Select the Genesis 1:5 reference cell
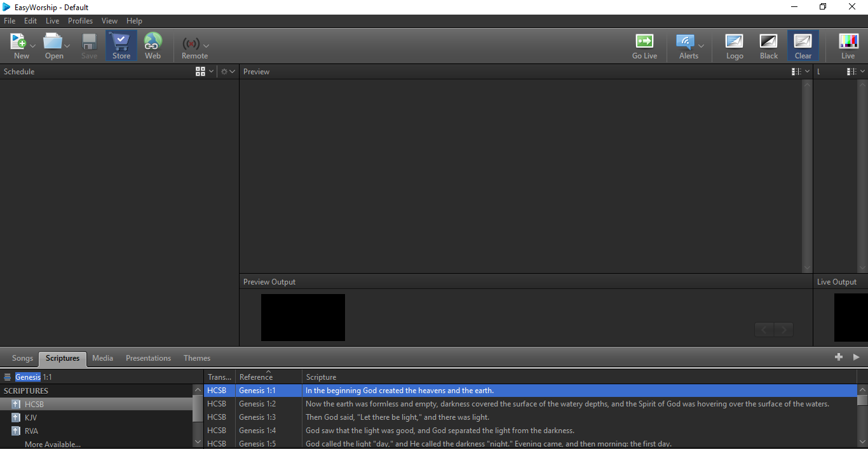This screenshot has width=868, height=449. 269,443
